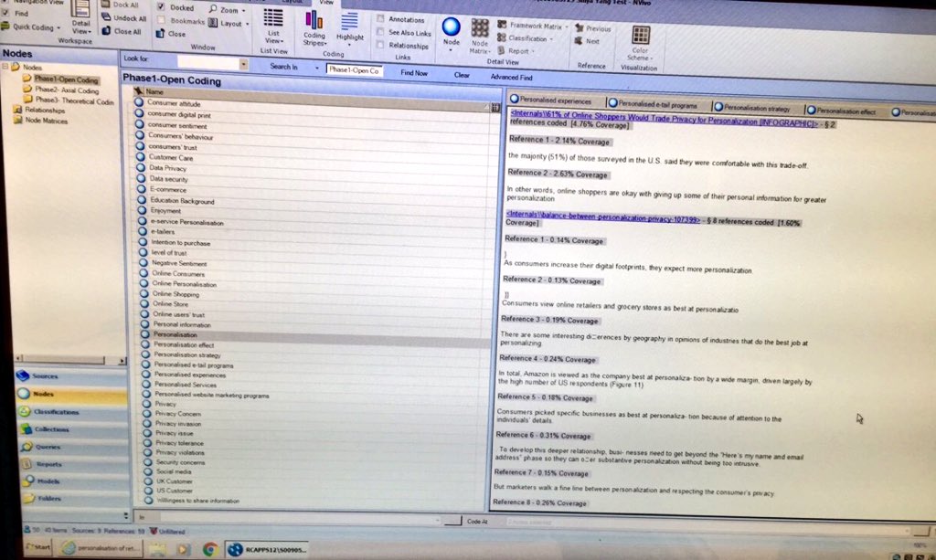The width and height of the screenshot is (936, 560).
Task: Go to the Next reference
Action: 588,41
